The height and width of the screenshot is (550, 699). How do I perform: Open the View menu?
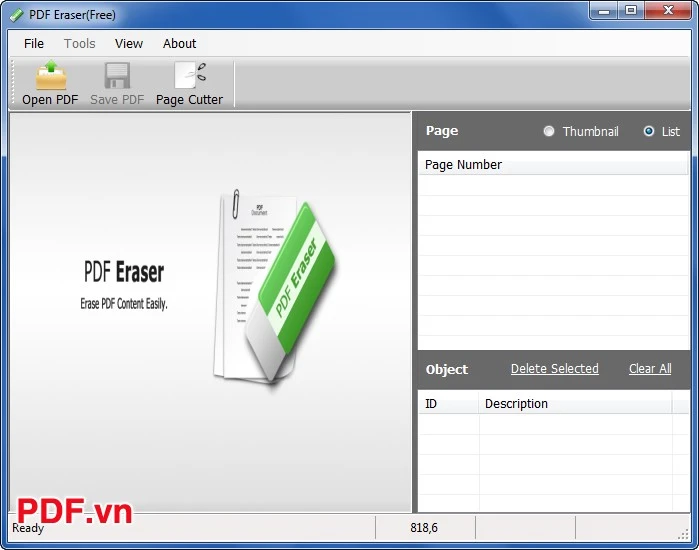(x=129, y=44)
